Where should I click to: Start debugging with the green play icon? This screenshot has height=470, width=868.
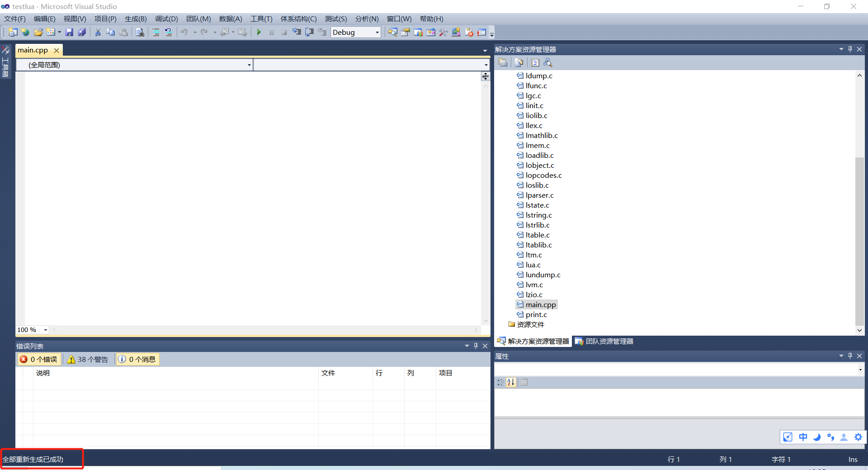pyautogui.click(x=259, y=32)
